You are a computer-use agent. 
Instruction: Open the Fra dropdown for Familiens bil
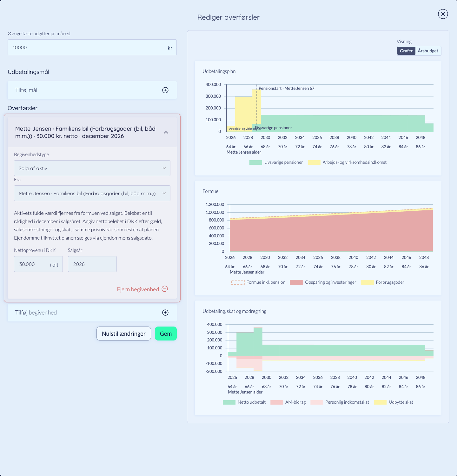click(92, 193)
